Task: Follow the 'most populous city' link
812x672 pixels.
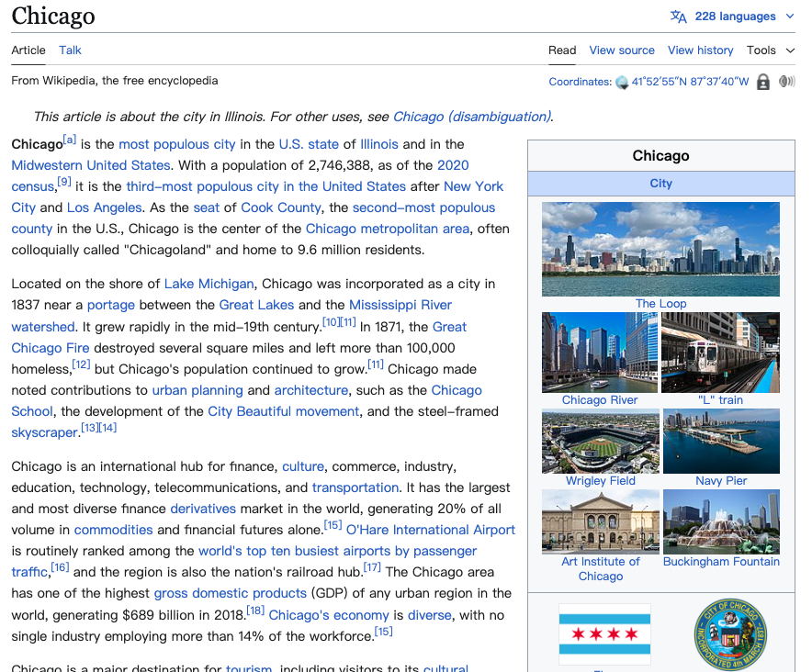Action: tap(177, 144)
